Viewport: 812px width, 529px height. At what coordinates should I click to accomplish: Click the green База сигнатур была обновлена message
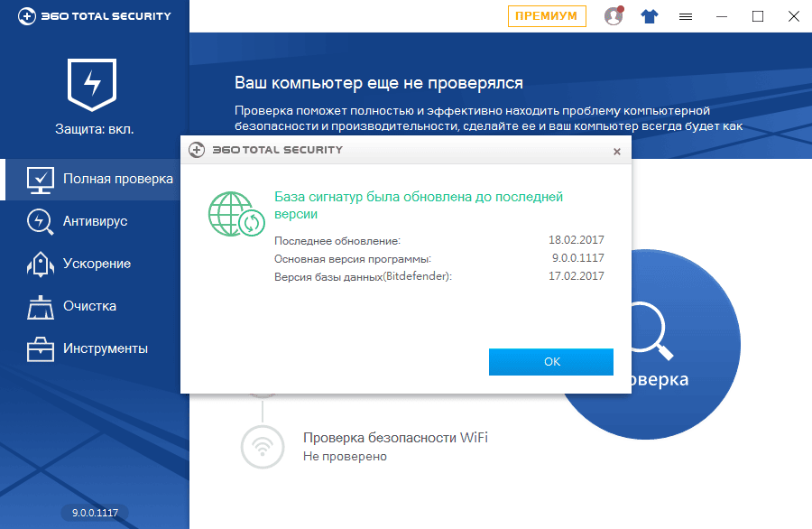click(x=419, y=205)
